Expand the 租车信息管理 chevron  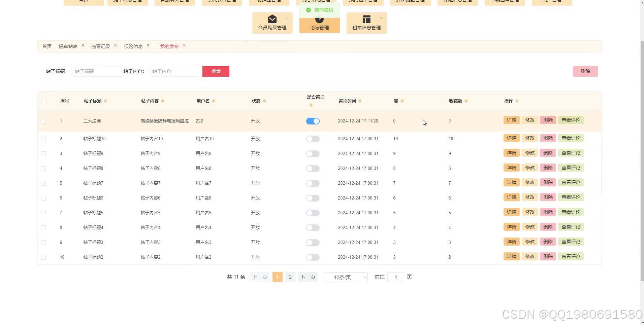382,18
